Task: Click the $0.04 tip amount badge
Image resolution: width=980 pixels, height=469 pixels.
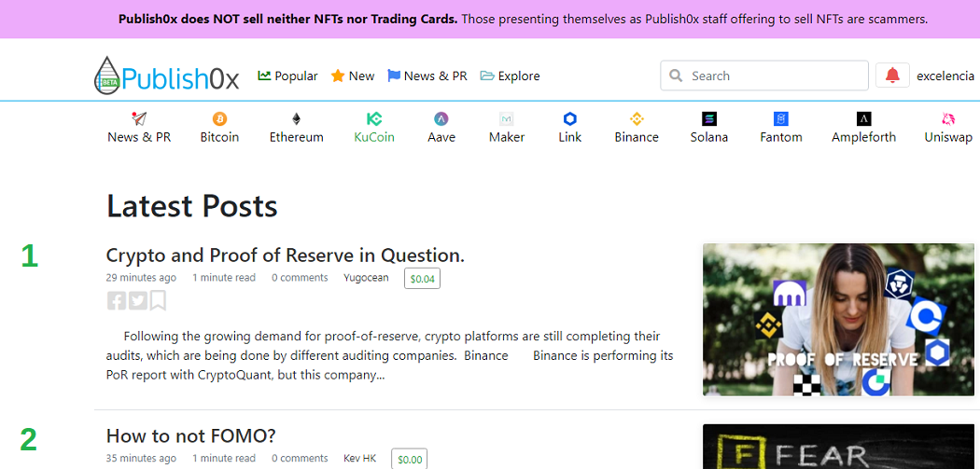Action: (x=422, y=279)
